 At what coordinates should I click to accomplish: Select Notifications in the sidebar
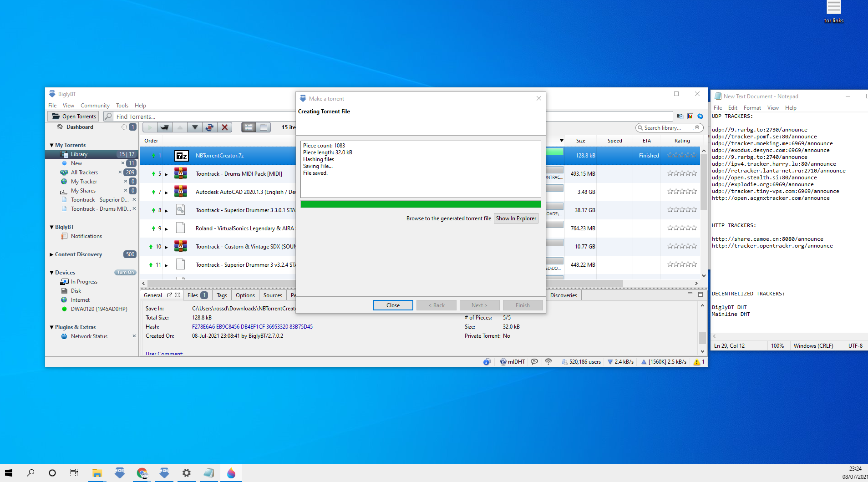86,236
